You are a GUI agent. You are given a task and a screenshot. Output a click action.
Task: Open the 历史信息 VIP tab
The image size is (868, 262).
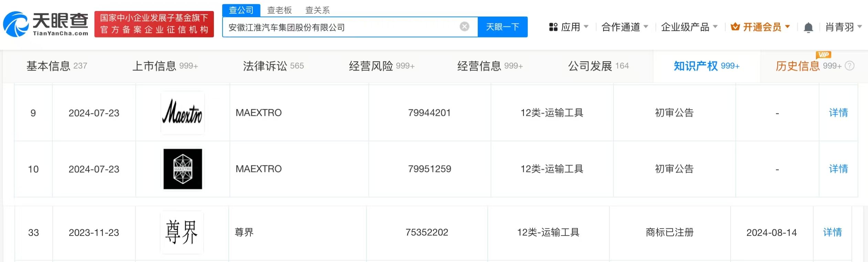pyautogui.click(x=808, y=66)
